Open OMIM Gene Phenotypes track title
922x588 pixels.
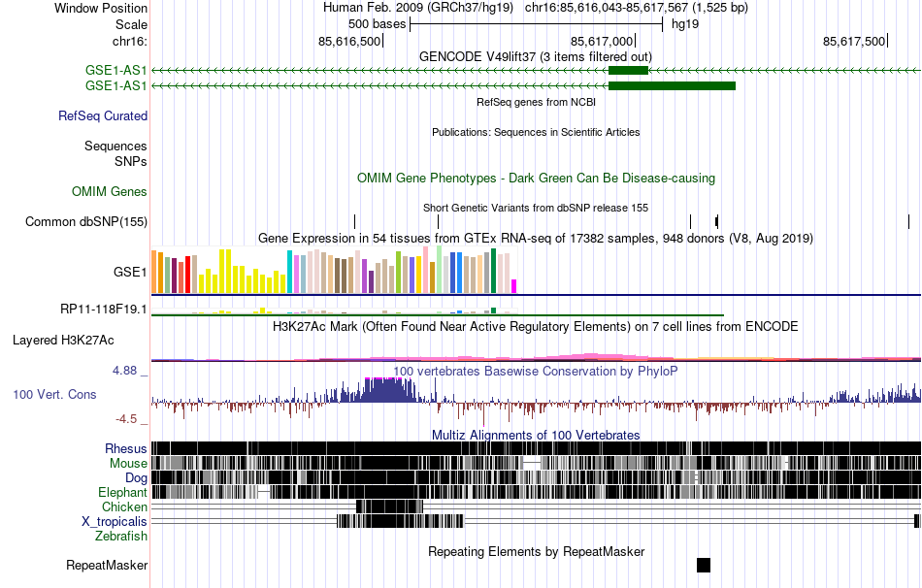[x=536, y=179]
